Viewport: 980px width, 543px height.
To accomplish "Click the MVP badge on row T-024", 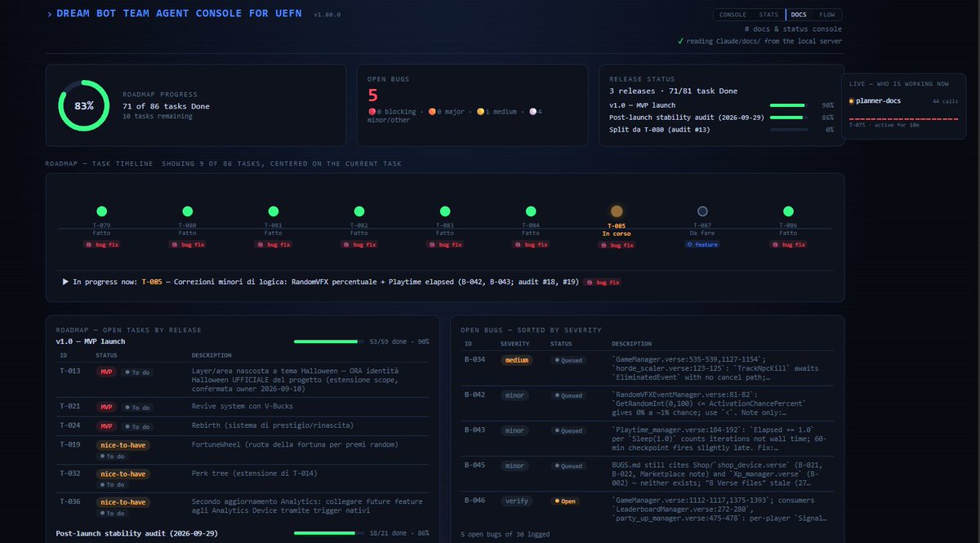I will point(106,425).
